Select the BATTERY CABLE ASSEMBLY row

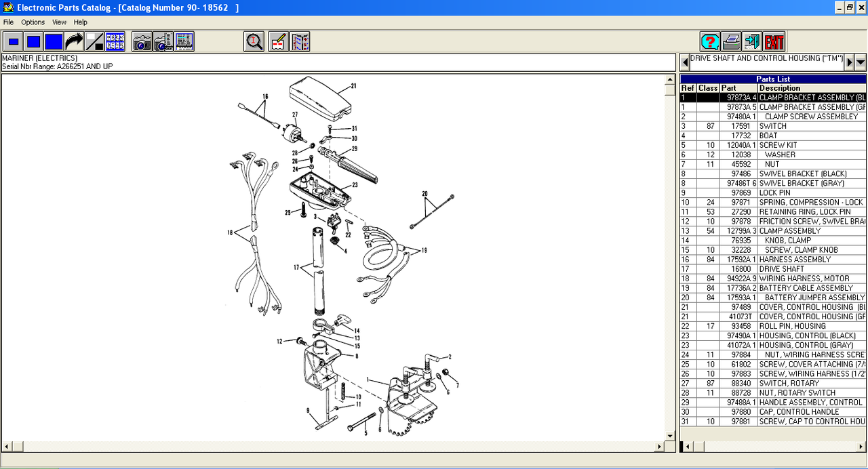click(773, 287)
